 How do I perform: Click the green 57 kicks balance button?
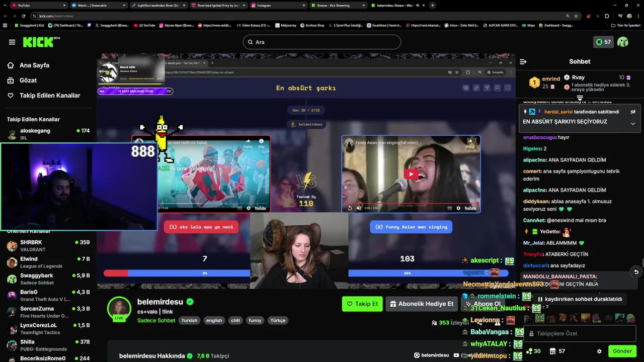(x=603, y=42)
